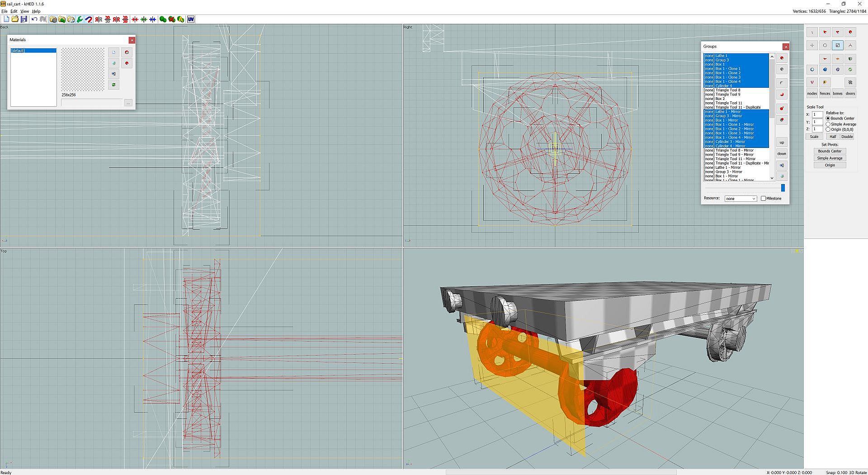This screenshot has height=475, width=868.
Task: Click the checkerboard tool button in right panel
Action: (x=850, y=82)
